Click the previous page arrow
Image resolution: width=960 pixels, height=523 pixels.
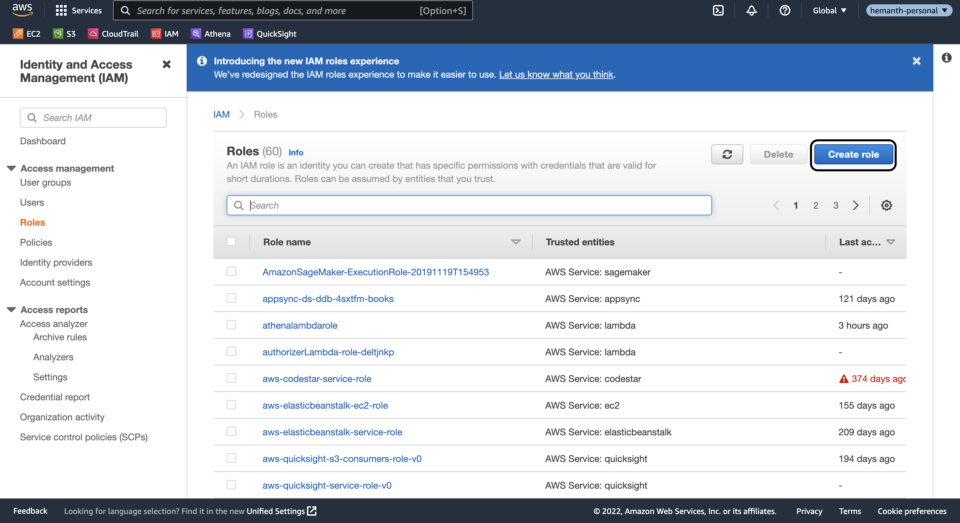coord(776,206)
